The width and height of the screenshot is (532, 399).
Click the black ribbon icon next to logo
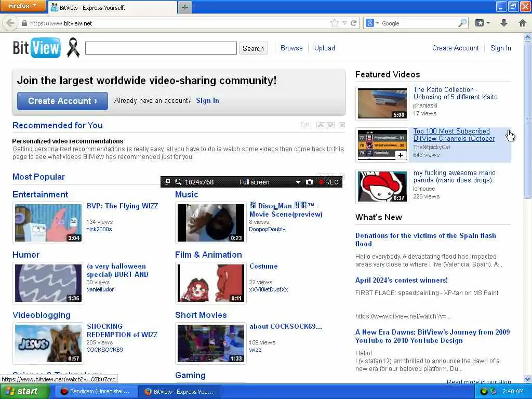click(x=73, y=48)
